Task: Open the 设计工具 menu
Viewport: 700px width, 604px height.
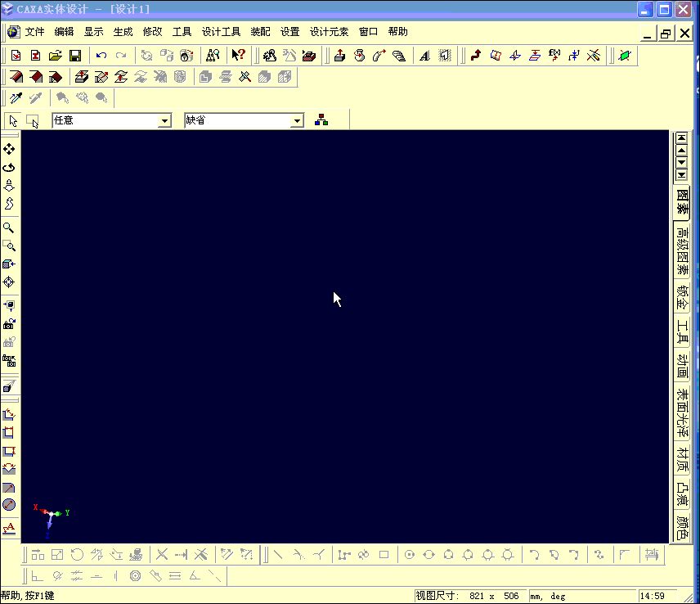Action: 221,32
